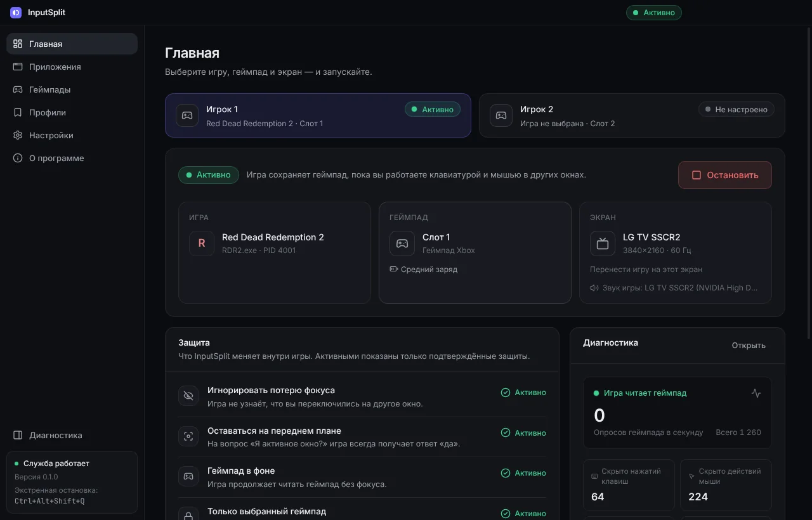Image resolution: width=812 pixels, height=520 pixels.
Task: Click the cursor icon beside Скрыто действий мыши
Action: click(691, 476)
